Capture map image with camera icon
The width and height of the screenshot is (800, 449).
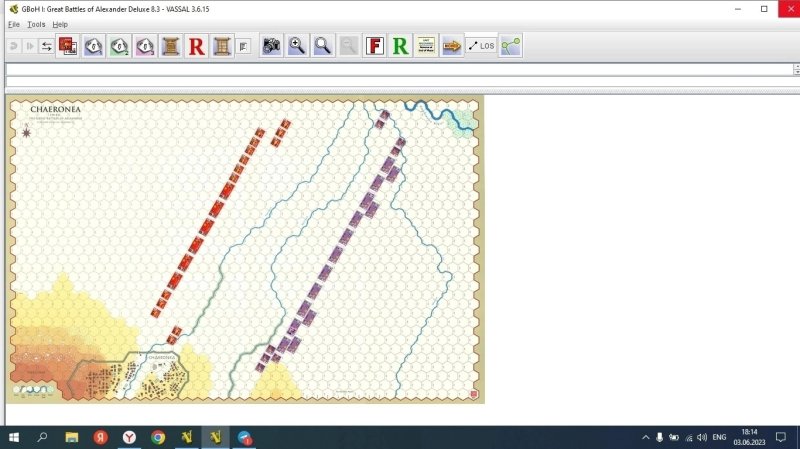click(271, 46)
